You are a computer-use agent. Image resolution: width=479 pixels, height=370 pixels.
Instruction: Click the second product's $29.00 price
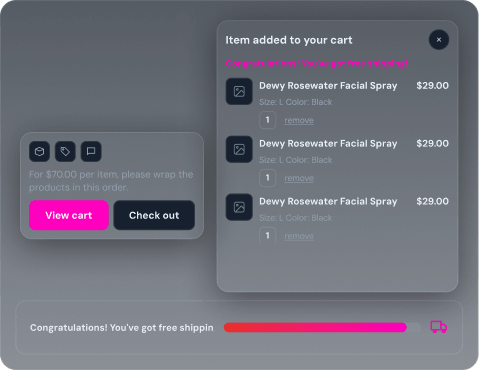click(x=432, y=144)
